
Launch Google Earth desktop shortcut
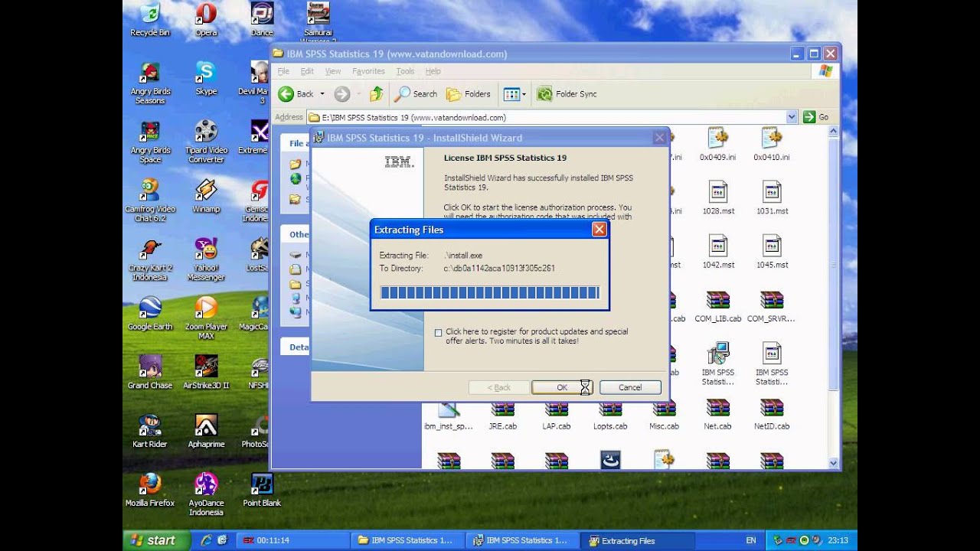click(x=150, y=314)
